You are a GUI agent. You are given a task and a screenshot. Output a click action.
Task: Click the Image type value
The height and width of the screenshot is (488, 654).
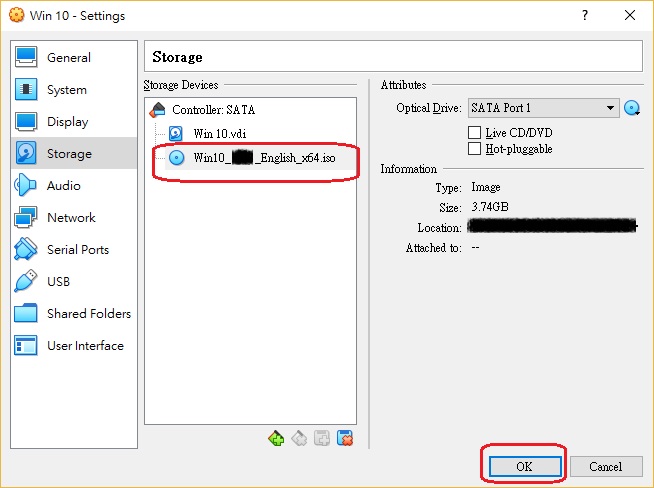point(485,187)
